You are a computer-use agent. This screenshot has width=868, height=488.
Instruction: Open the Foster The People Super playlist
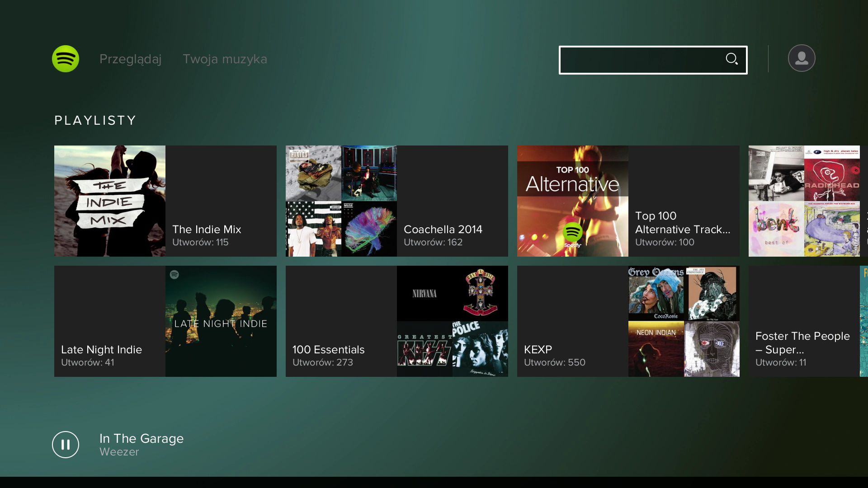802,343
